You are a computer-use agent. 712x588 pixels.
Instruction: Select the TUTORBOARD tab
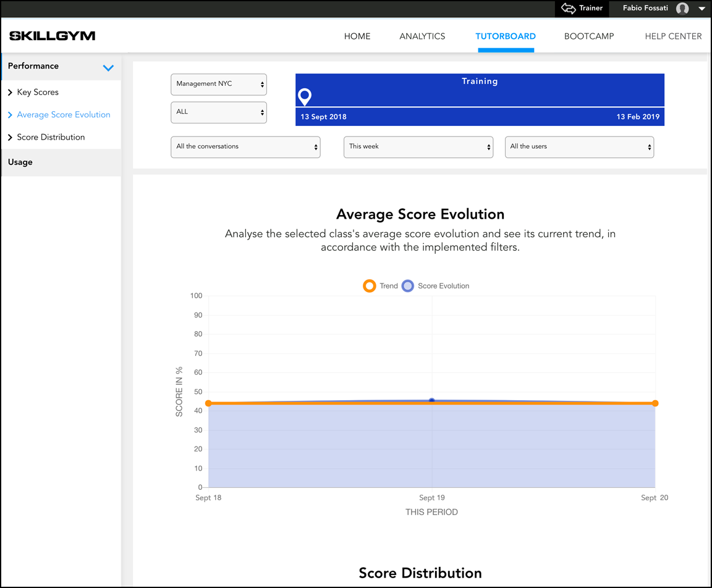coord(506,36)
